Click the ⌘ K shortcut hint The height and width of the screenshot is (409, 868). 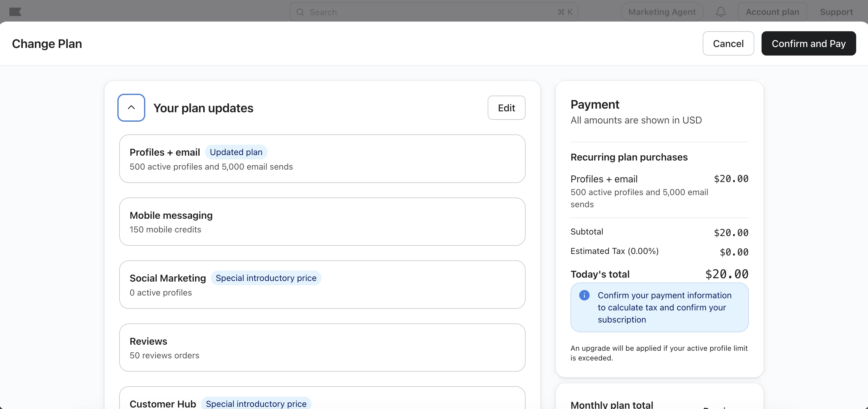tap(565, 12)
